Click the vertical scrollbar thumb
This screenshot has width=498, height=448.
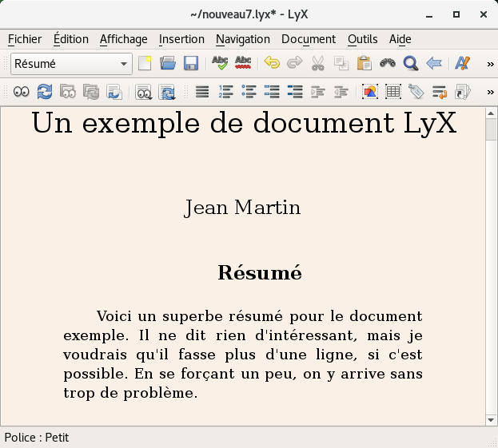pyautogui.click(x=491, y=129)
